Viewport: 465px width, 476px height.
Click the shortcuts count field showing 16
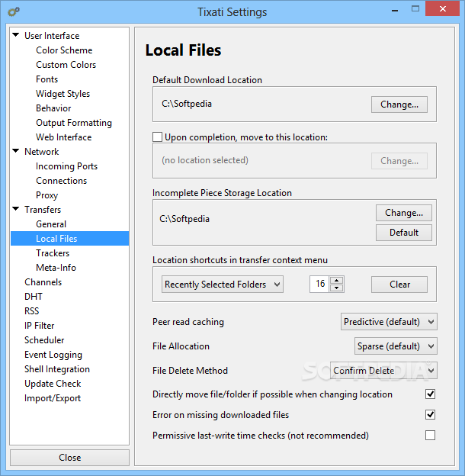point(319,284)
